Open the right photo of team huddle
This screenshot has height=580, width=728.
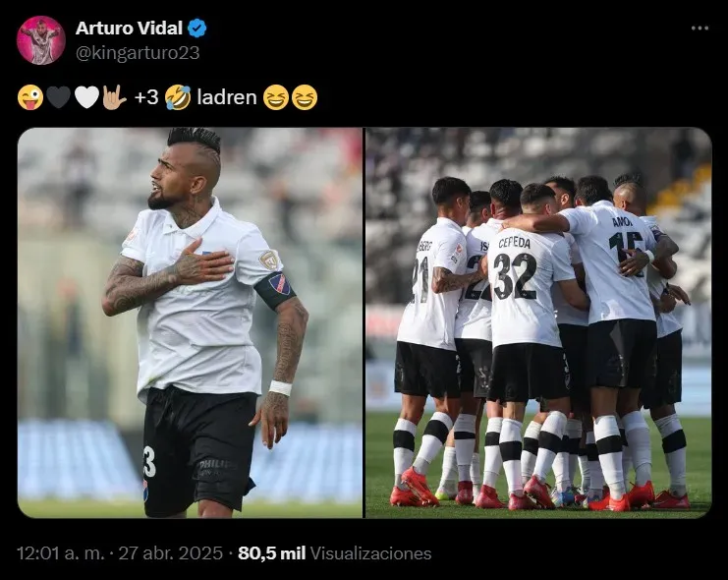point(538,322)
